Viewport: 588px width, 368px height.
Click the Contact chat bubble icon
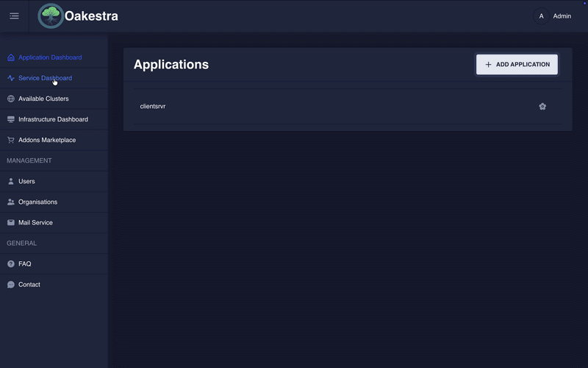point(11,284)
